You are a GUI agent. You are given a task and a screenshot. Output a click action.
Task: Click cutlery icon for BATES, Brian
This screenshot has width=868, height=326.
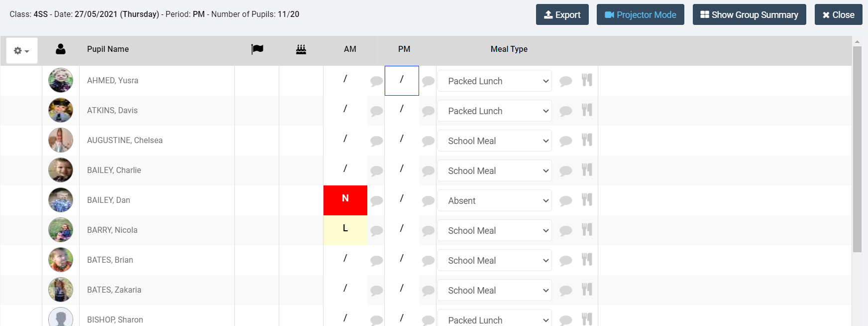click(587, 260)
